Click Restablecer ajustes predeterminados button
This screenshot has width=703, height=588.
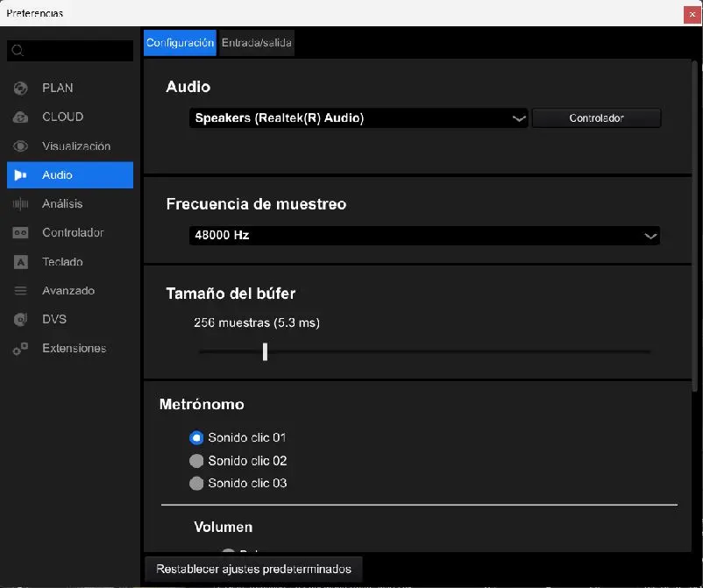coord(253,570)
